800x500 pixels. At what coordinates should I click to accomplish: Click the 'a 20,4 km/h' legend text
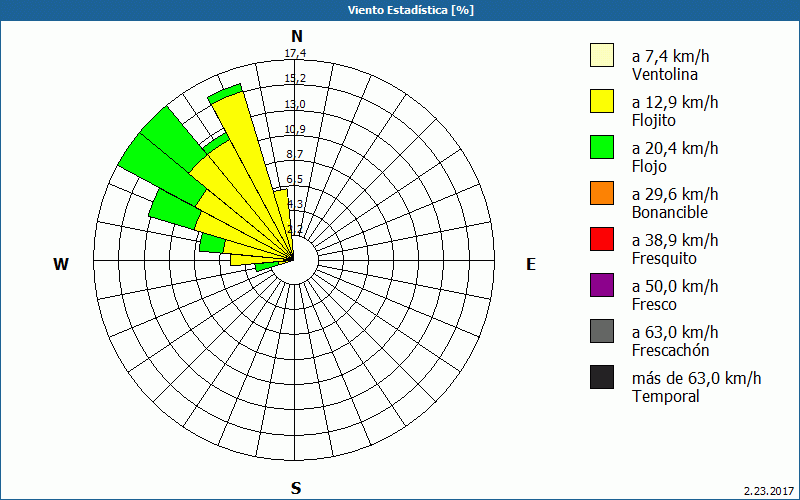pos(675,148)
